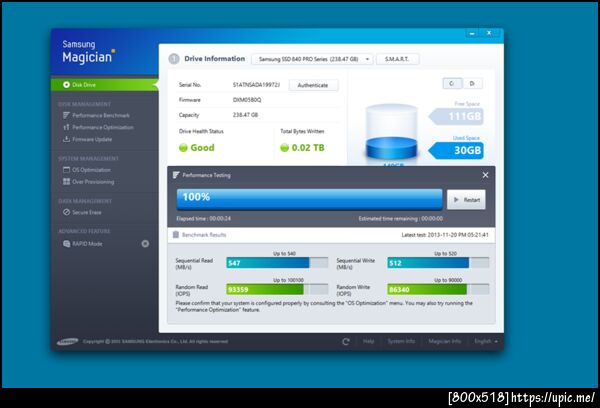Click the Random Read result bar
The image size is (600, 408).
(277, 289)
